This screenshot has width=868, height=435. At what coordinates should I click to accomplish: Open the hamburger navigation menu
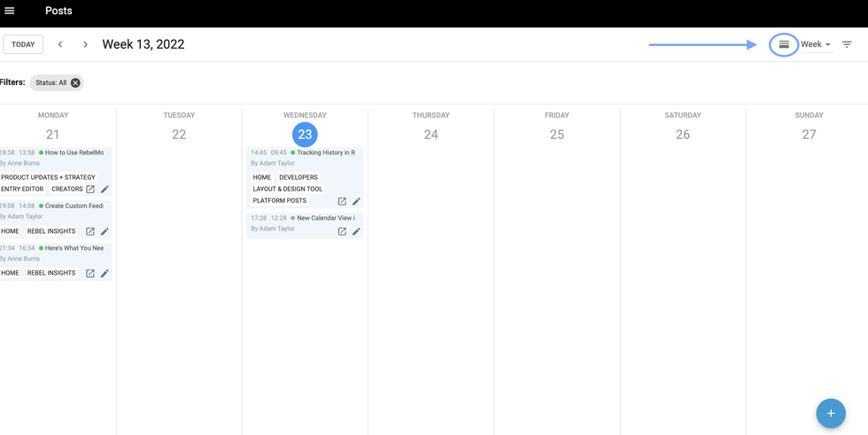pos(10,12)
